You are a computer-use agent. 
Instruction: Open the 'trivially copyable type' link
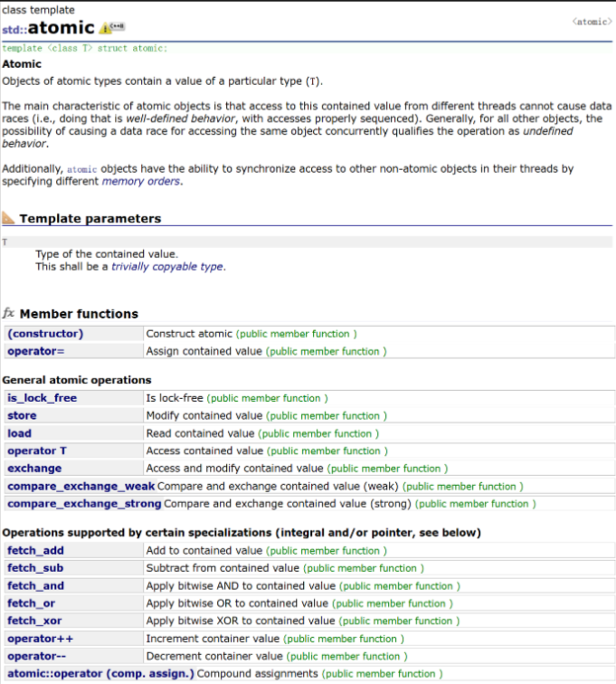click(167, 267)
